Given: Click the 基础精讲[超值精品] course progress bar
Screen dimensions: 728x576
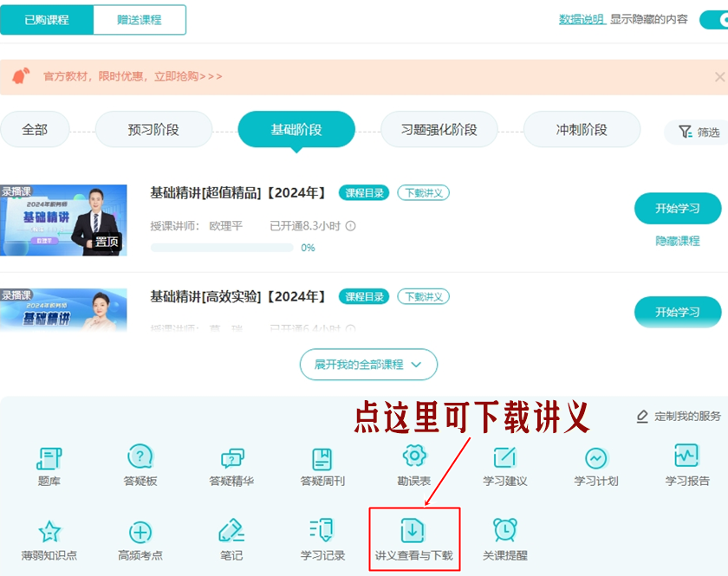Looking at the screenshot, I should (x=221, y=248).
